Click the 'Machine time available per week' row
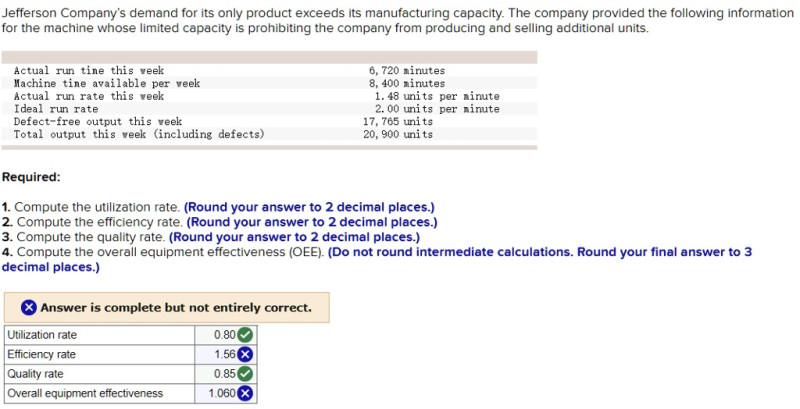 [x=107, y=84]
